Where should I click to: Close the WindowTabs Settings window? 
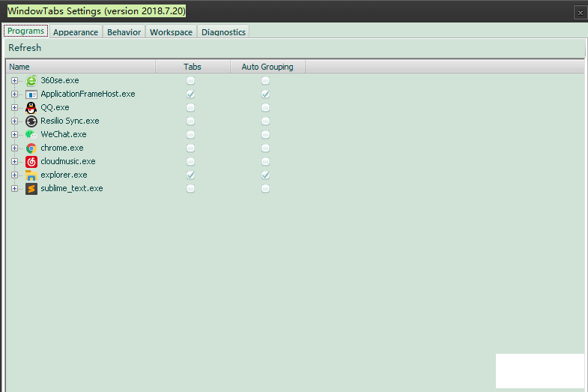[580, 13]
